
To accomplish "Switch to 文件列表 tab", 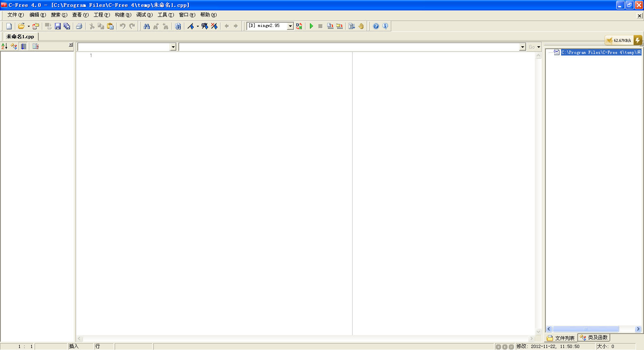I will (x=561, y=338).
